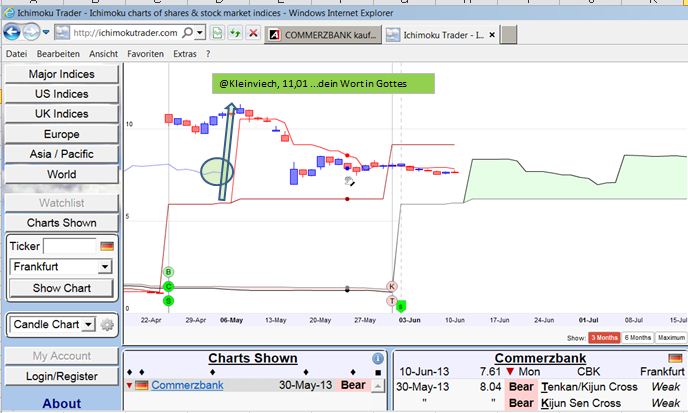Click the green @Kleinviech annotation box
Image resolution: width=688 pixels, height=413 pixels.
(x=323, y=83)
